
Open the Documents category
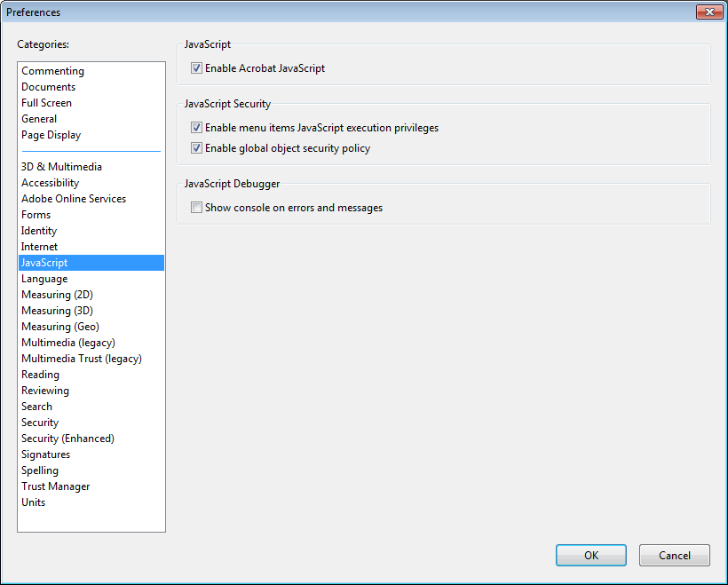click(x=91, y=87)
